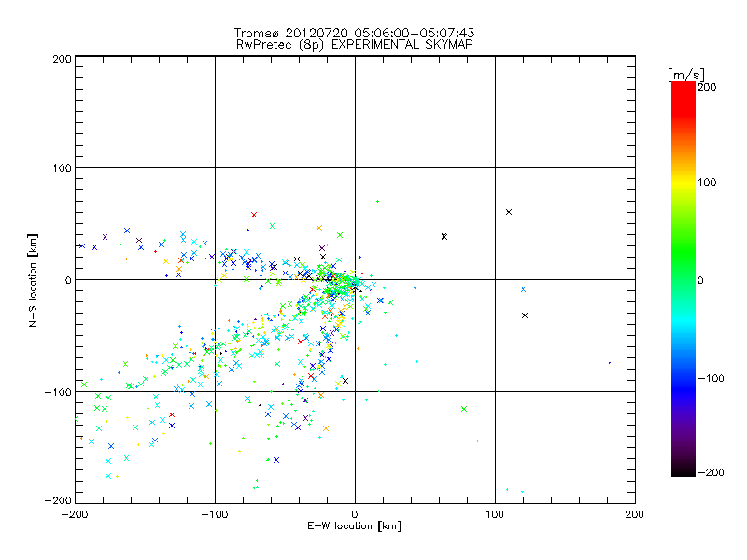The width and height of the screenshot is (747, 560).
Task: Click the 'N-S location [km]' axis label
Action: tap(33, 281)
